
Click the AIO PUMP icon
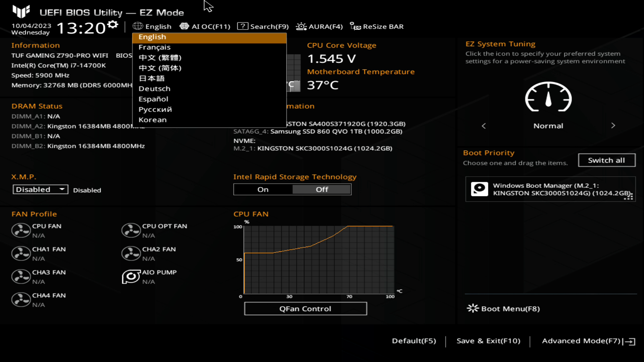coord(131,277)
